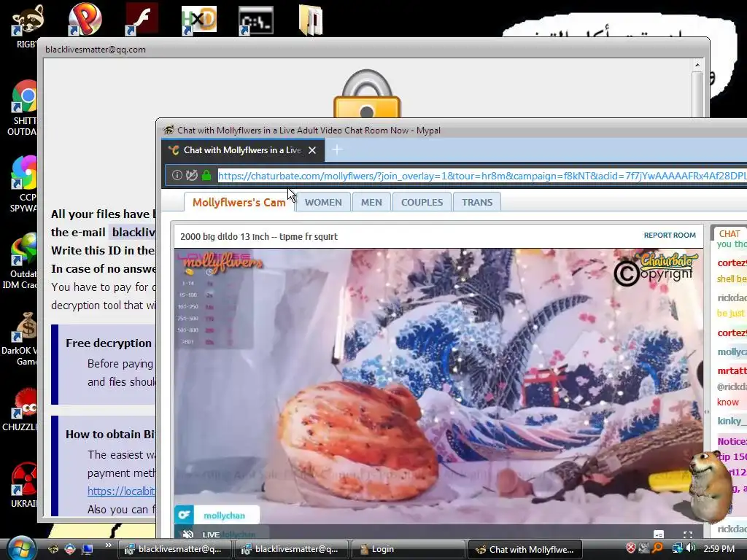This screenshot has height=560, width=747.
Task: Open the UKRAINE radiation symbol shortcut
Action: coord(24,479)
